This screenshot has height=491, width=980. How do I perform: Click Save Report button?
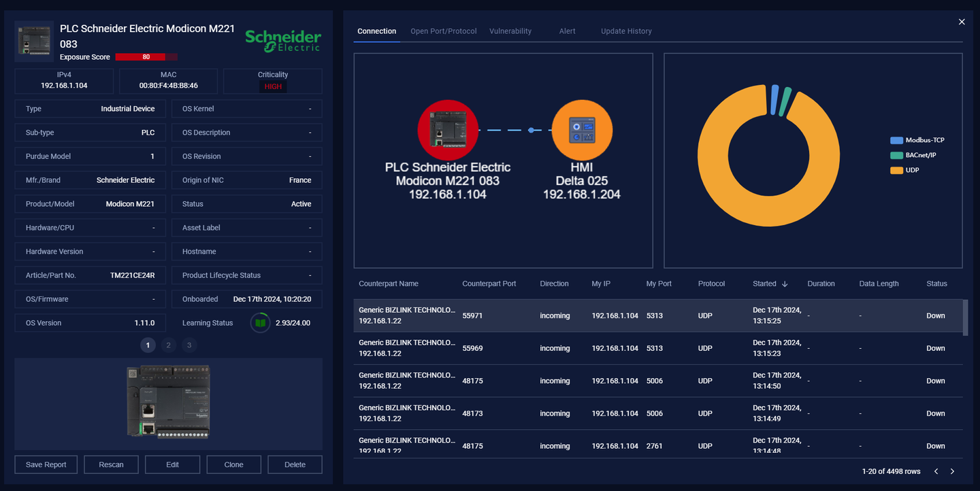(46, 464)
